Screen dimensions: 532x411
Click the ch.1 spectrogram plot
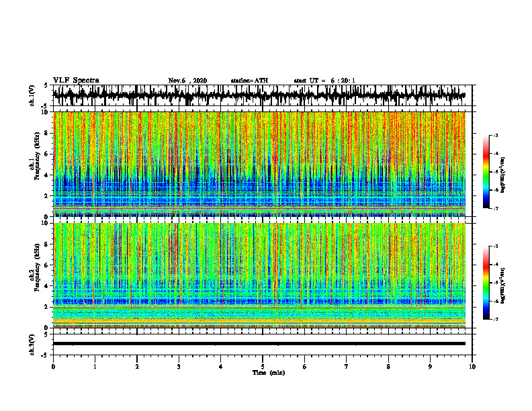click(x=259, y=164)
